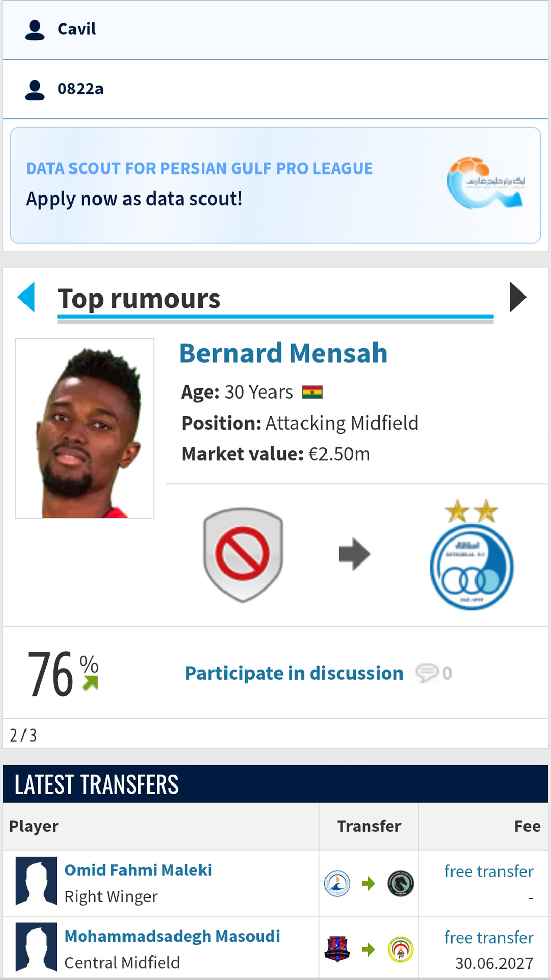This screenshot has width=551, height=980.
Task: Click Mohammadsadegh Masoudi's origin club crest
Action: [338, 949]
